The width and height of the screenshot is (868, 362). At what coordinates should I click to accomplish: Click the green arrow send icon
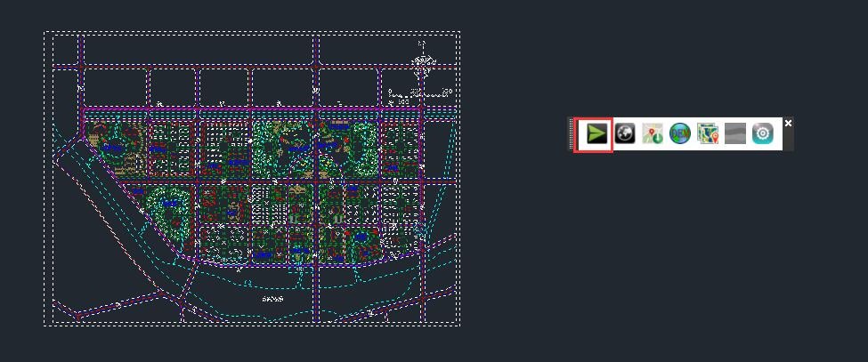pyautogui.click(x=596, y=133)
